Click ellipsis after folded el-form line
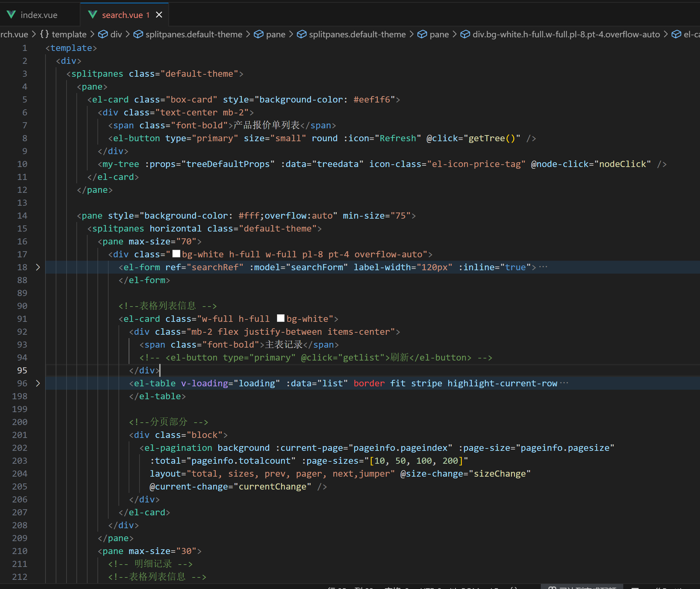This screenshot has height=589, width=700. pyautogui.click(x=543, y=267)
